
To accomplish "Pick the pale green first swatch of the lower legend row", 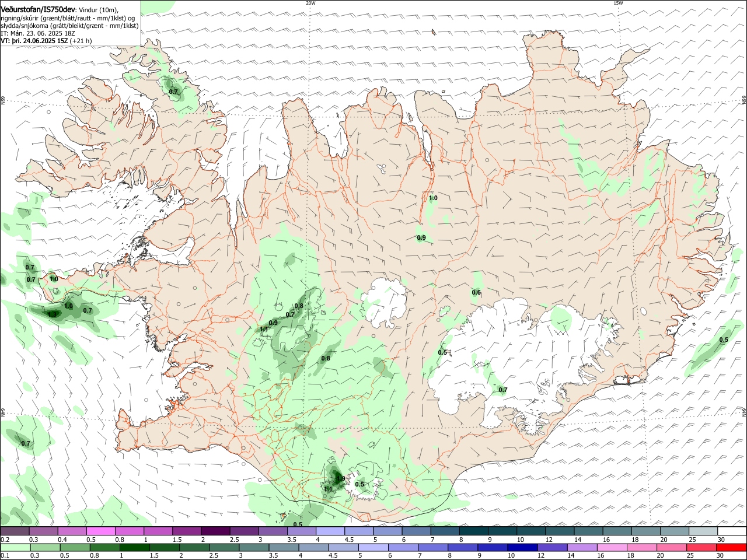I will (15, 548).
